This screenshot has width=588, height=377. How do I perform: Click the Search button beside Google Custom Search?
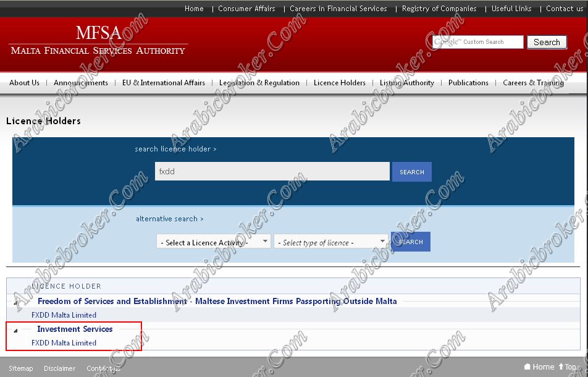tap(547, 42)
